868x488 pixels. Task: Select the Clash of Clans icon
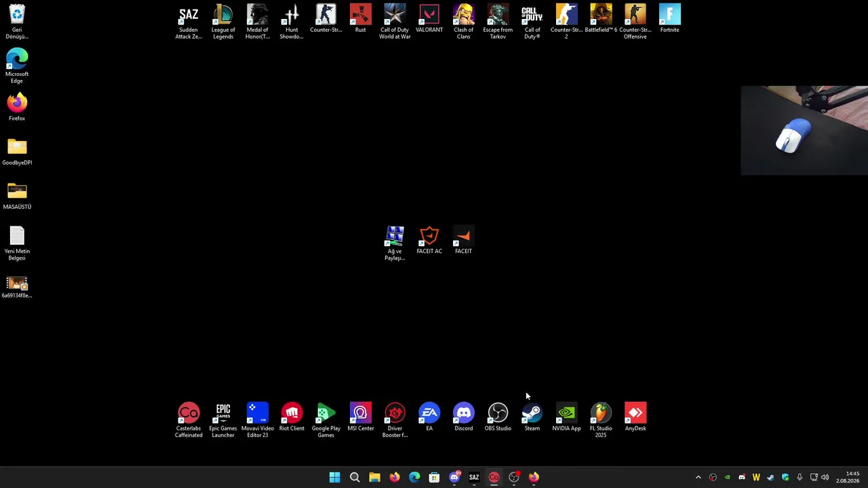coord(463,22)
